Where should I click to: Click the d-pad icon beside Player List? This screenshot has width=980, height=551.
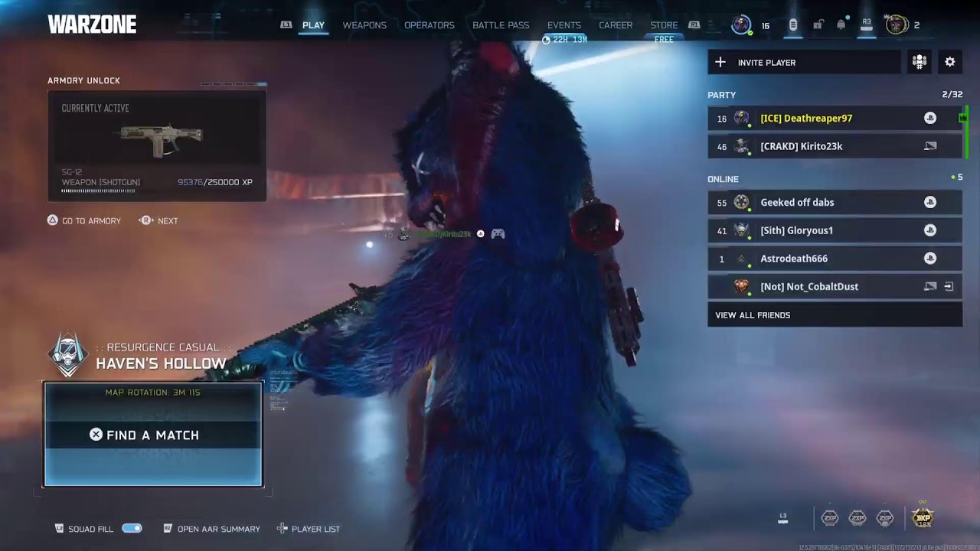[x=282, y=529]
